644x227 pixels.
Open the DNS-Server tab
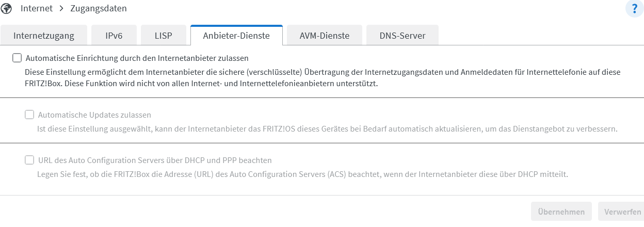(x=403, y=36)
